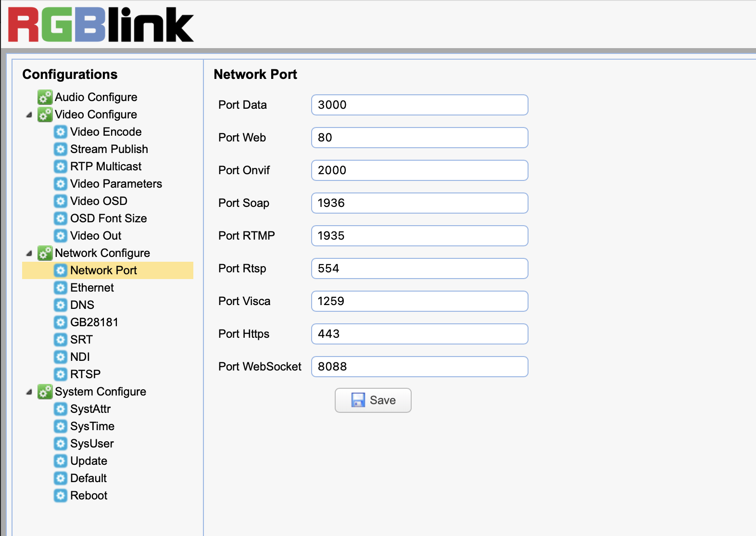
Task: Click the Video Configure gear icon
Action: point(45,115)
